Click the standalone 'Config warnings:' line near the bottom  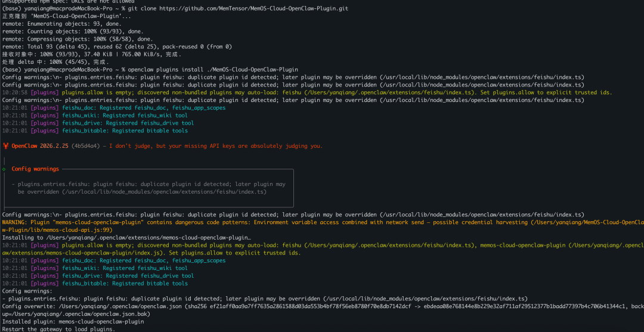tap(27, 291)
